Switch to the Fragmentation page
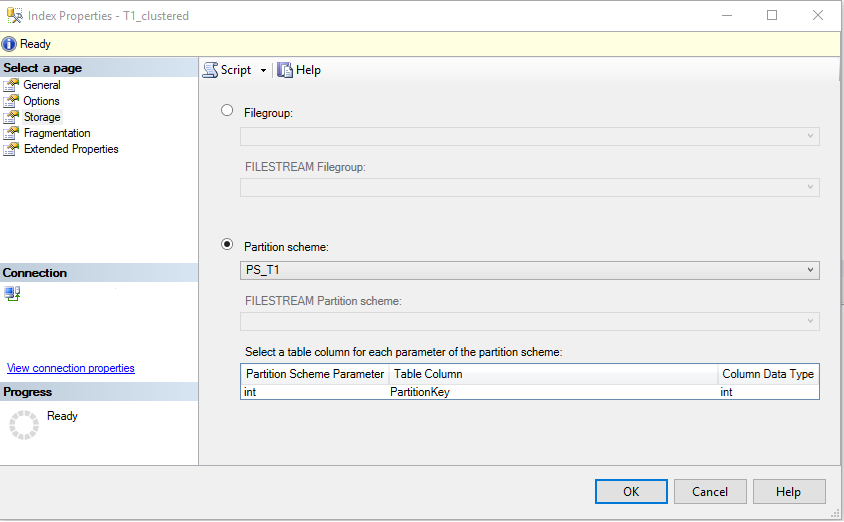Viewport: 844px width, 522px height. pos(57,133)
